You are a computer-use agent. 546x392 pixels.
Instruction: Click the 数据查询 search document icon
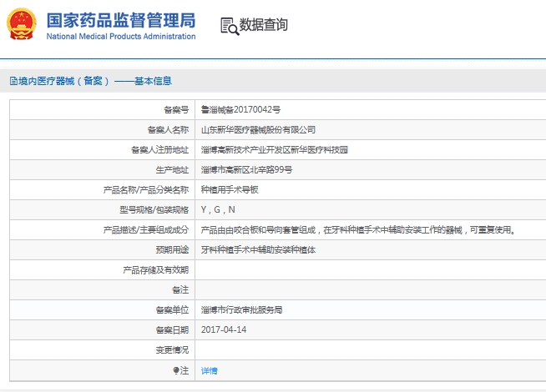coord(230,26)
